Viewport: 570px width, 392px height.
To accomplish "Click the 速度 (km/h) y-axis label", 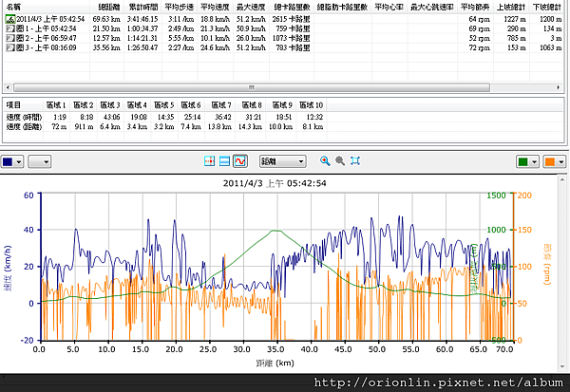I will (x=8, y=269).
